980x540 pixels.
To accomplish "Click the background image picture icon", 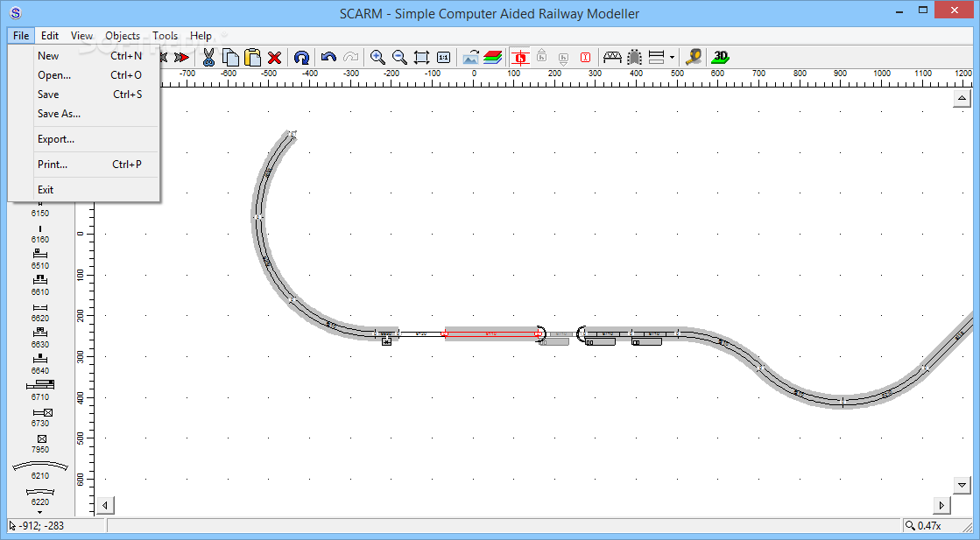I will (470, 58).
